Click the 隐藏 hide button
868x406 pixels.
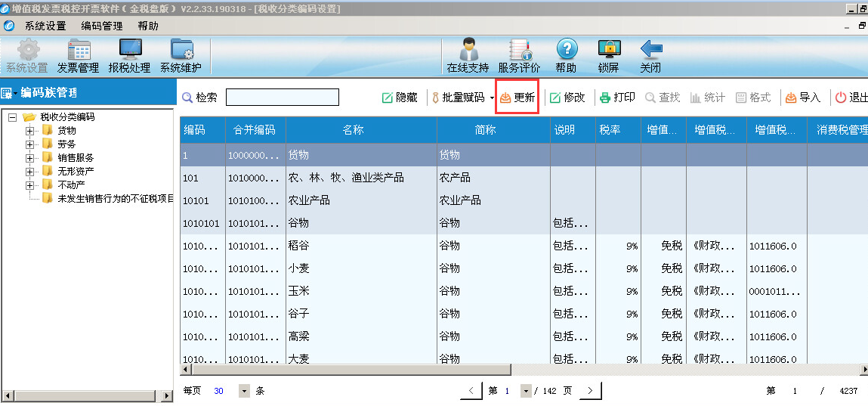400,98
